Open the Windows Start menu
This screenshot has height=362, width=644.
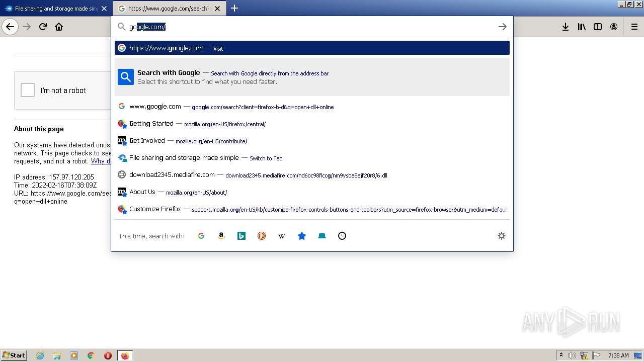point(14,355)
